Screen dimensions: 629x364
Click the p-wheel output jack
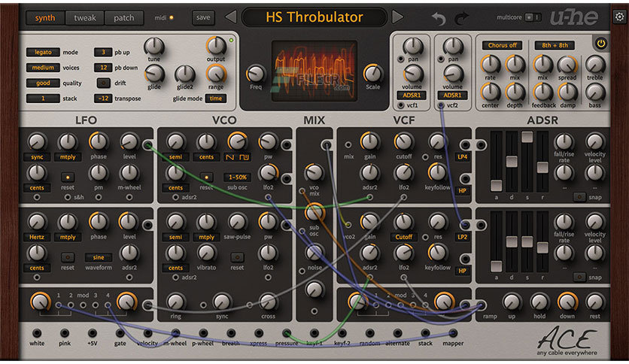click(203, 333)
